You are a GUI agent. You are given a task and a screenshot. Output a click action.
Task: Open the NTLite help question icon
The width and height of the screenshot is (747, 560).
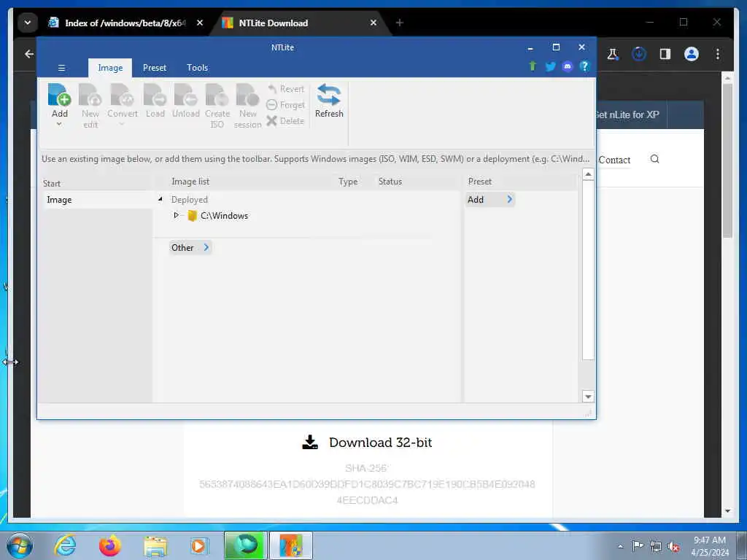pyautogui.click(x=584, y=66)
